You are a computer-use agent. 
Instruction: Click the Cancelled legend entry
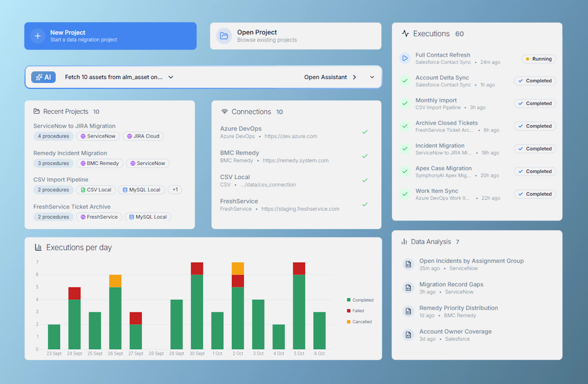[359, 322]
